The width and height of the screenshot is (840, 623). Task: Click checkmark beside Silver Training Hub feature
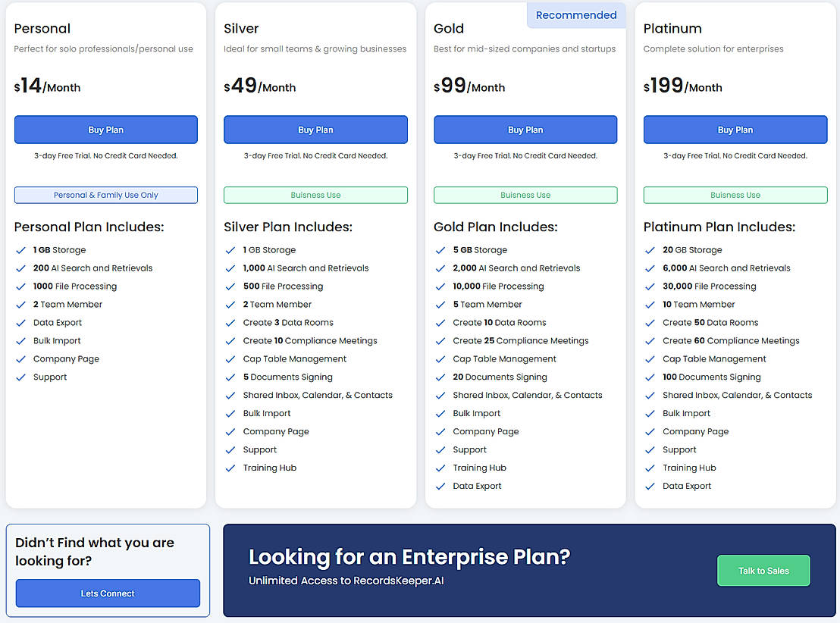(230, 468)
